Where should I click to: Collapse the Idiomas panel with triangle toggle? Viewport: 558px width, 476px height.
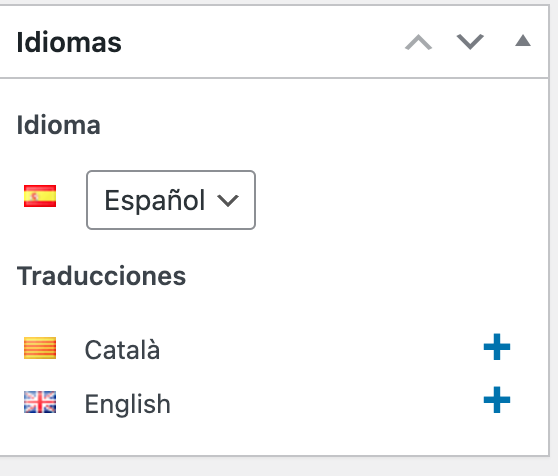pyautogui.click(x=523, y=41)
